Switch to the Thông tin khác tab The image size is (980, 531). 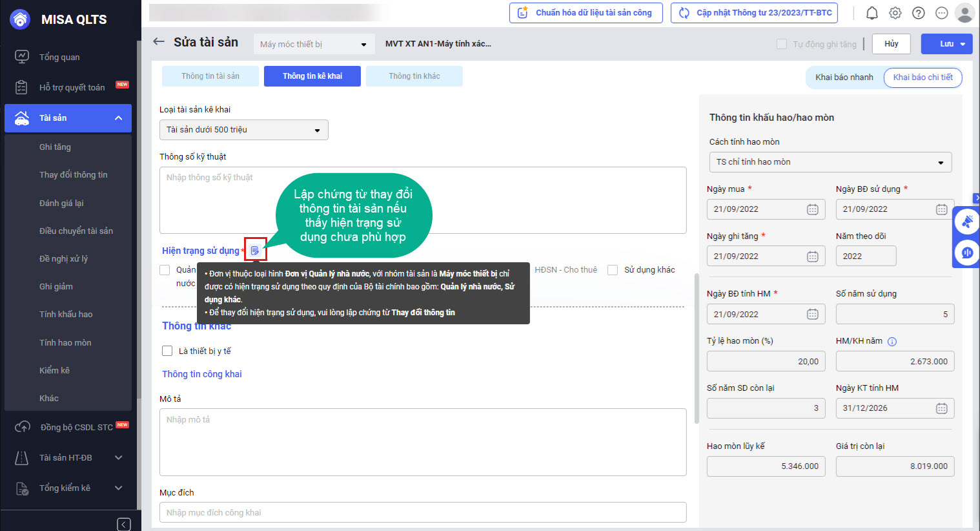coord(414,76)
